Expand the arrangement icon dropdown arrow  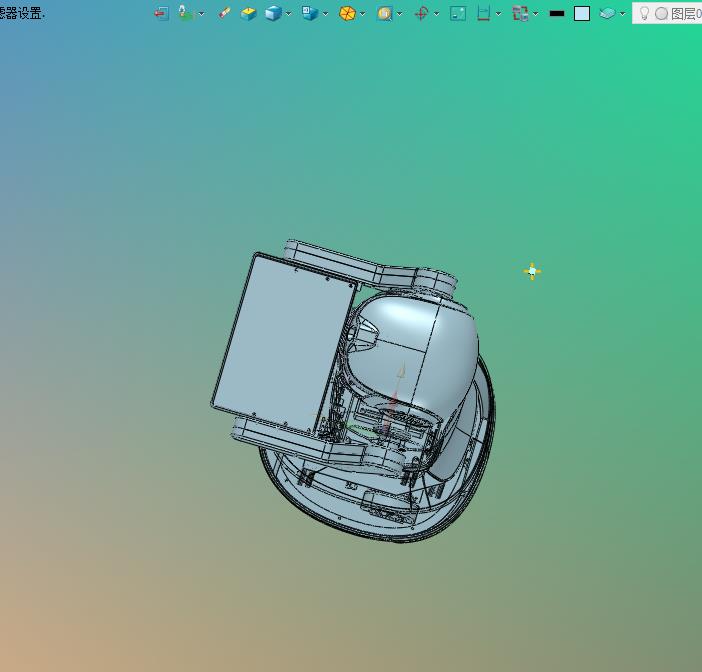coord(535,14)
